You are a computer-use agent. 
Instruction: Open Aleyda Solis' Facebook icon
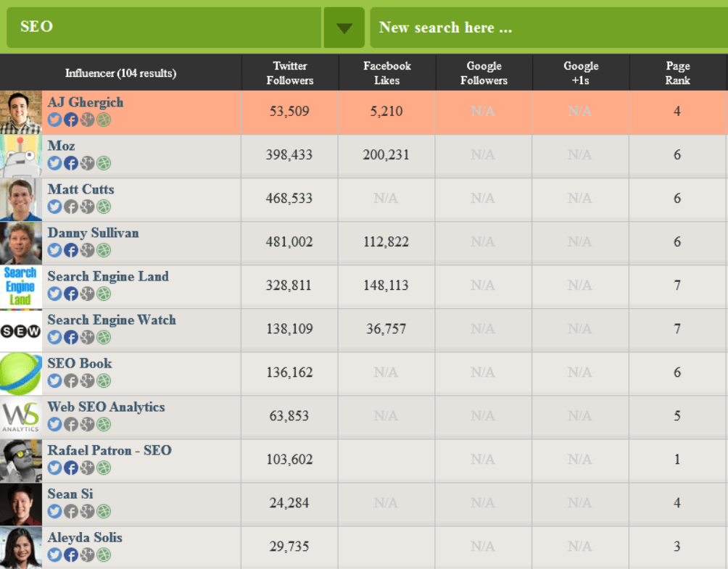(71, 555)
